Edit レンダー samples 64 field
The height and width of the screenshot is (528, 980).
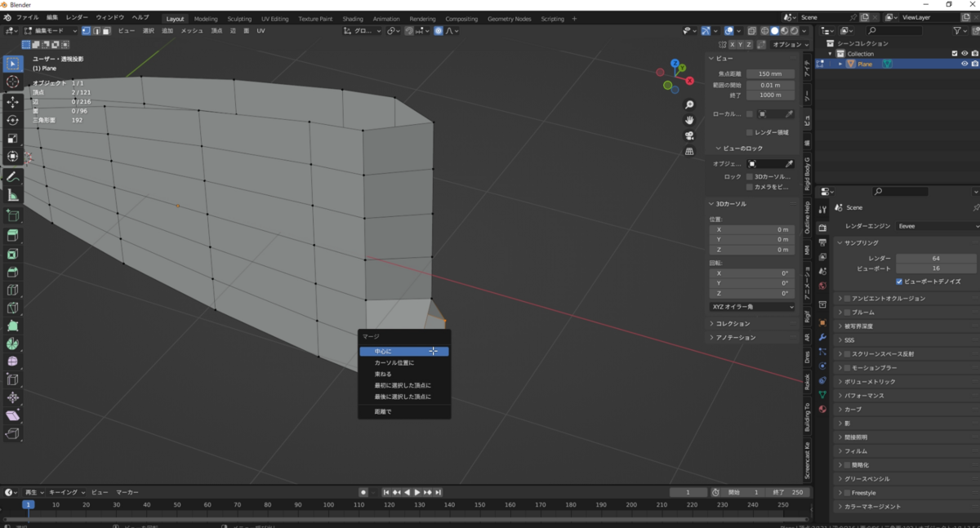click(x=937, y=259)
